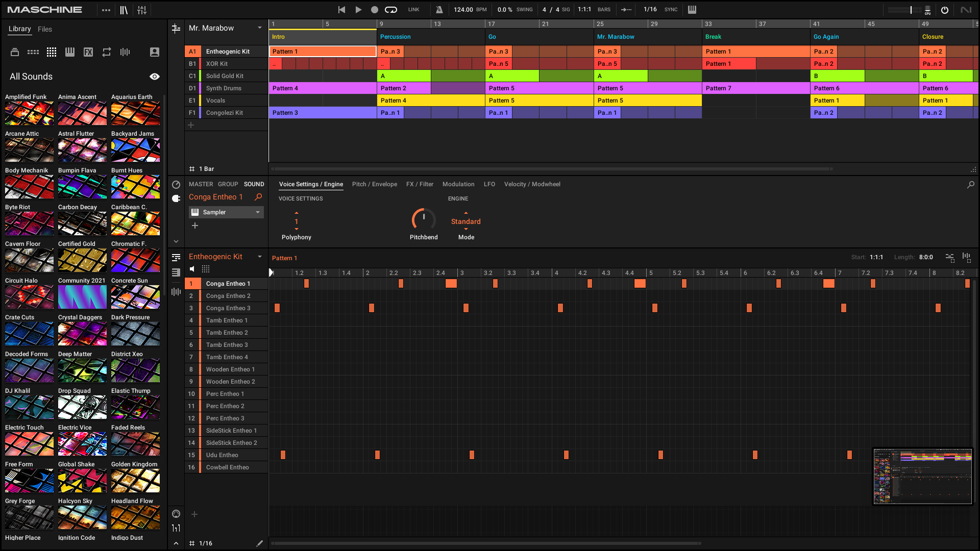Click the Community 2021 pack thumbnail
The image size is (980, 551).
click(82, 297)
